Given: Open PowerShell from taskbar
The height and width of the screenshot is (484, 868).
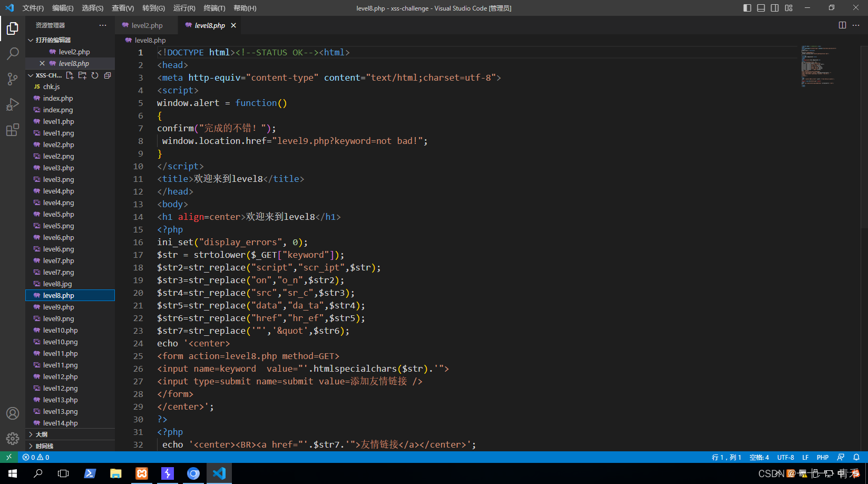Looking at the screenshot, I should click(x=90, y=473).
